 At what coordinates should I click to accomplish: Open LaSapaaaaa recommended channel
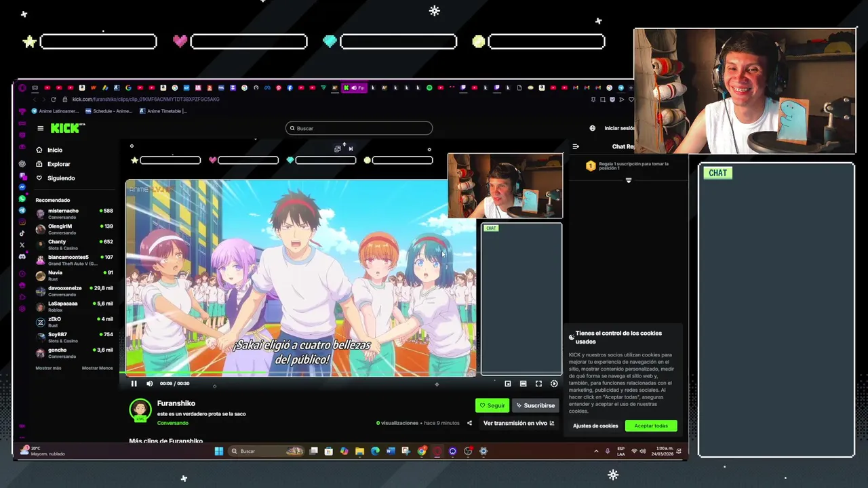[x=75, y=306]
